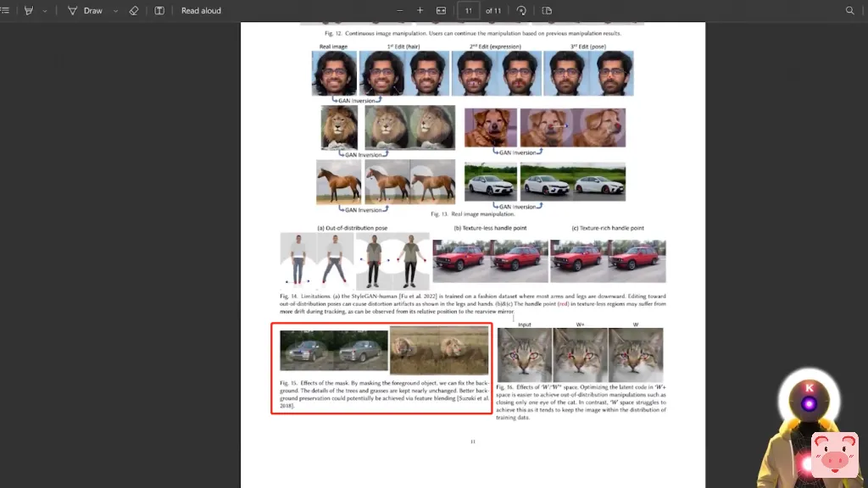Click the '3rd Edit (pose)' column label
Screen dimensions: 868x488
tap(588, 47)
